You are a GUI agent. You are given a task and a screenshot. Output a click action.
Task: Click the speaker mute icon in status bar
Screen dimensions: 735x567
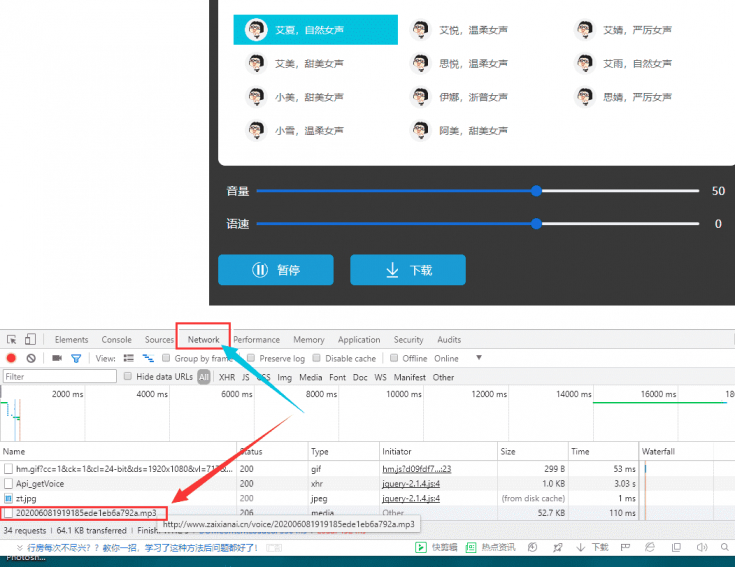(701, 547)
